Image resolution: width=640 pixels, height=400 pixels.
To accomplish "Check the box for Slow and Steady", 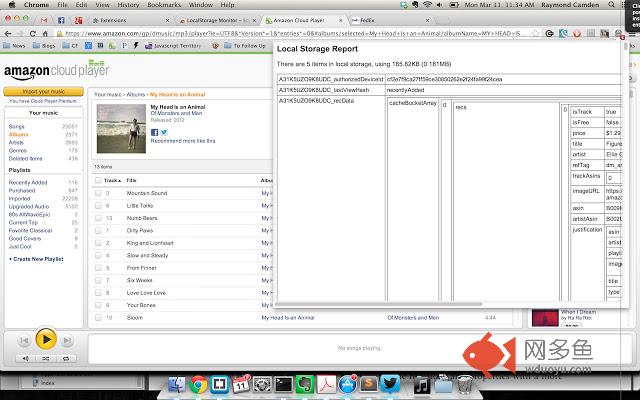I will (98, 256).
